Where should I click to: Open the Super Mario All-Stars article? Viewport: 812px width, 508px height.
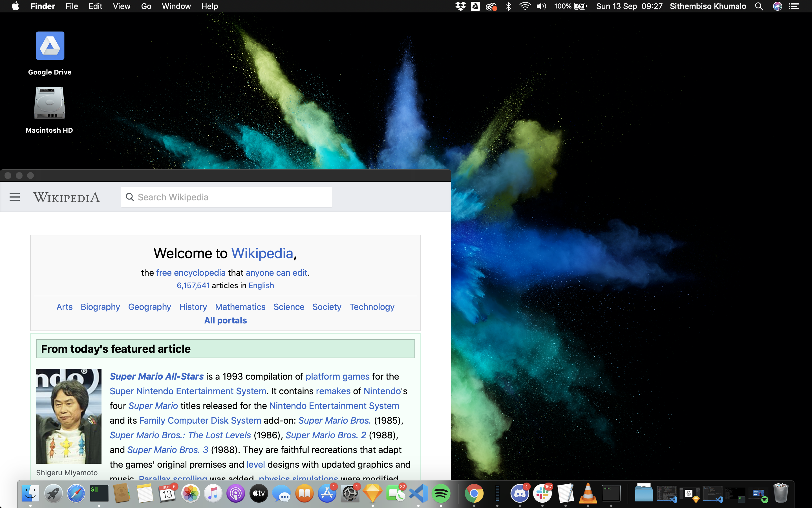tap(157, 376)
